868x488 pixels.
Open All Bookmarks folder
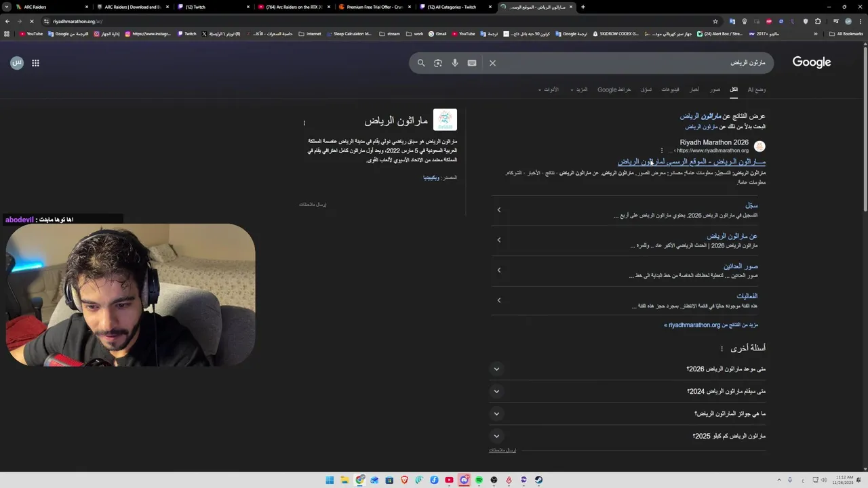click(846, 34)
